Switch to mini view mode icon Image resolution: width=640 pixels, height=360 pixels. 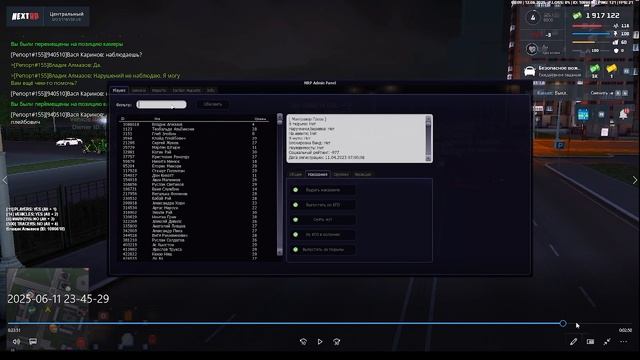pyautogui.click(x=590, y=342)
